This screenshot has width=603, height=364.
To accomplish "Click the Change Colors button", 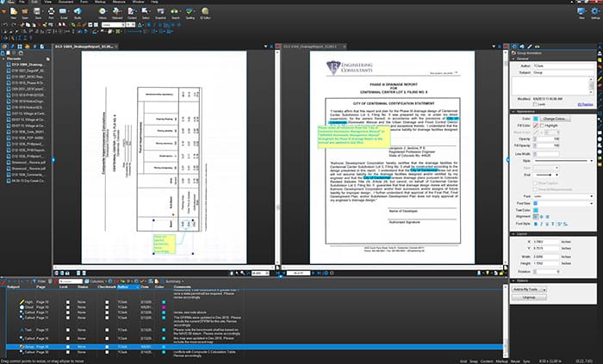I will tap(554, 119).
